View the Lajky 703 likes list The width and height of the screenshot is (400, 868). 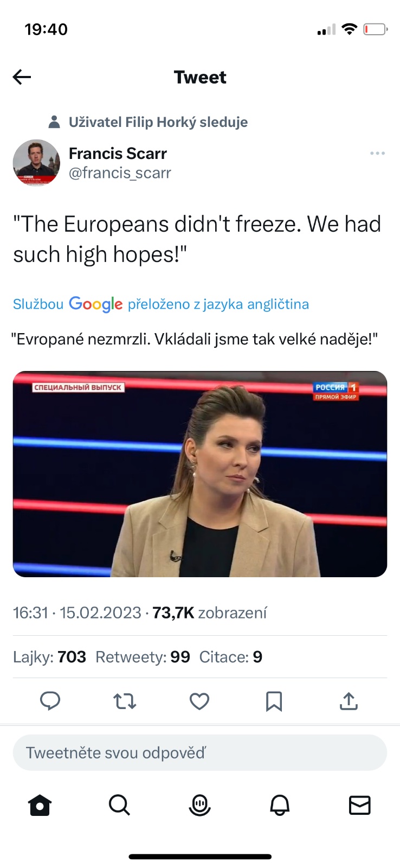click(49, 657)
